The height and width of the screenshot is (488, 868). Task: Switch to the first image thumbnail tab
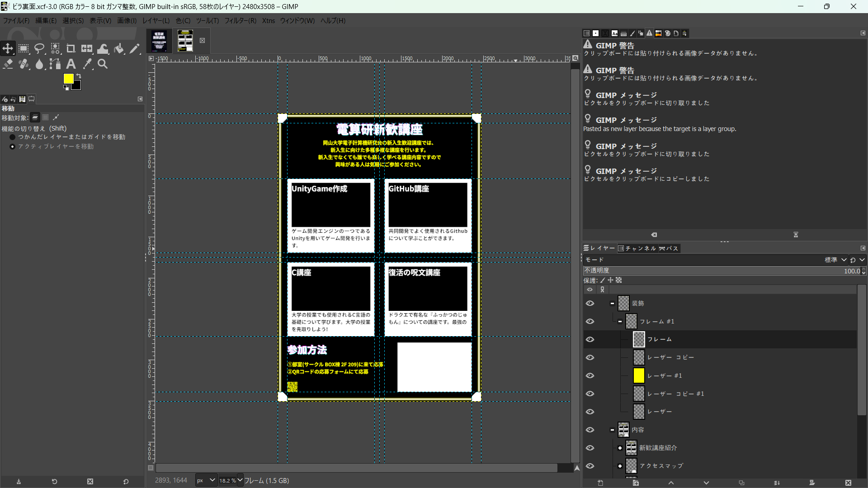pyautogui.click(x=159, y=41)
